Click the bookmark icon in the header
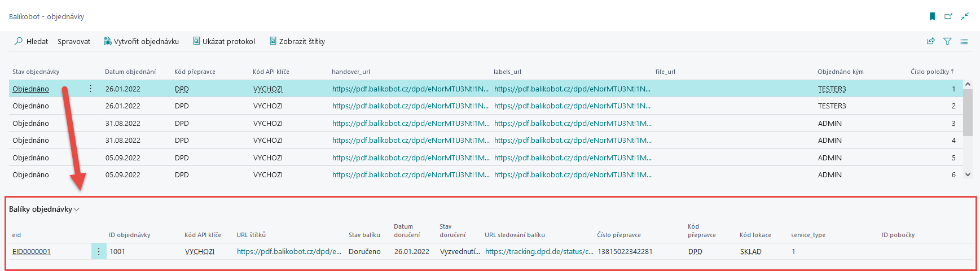Screen dimensions: 980x271 click(x=932, y=16)
